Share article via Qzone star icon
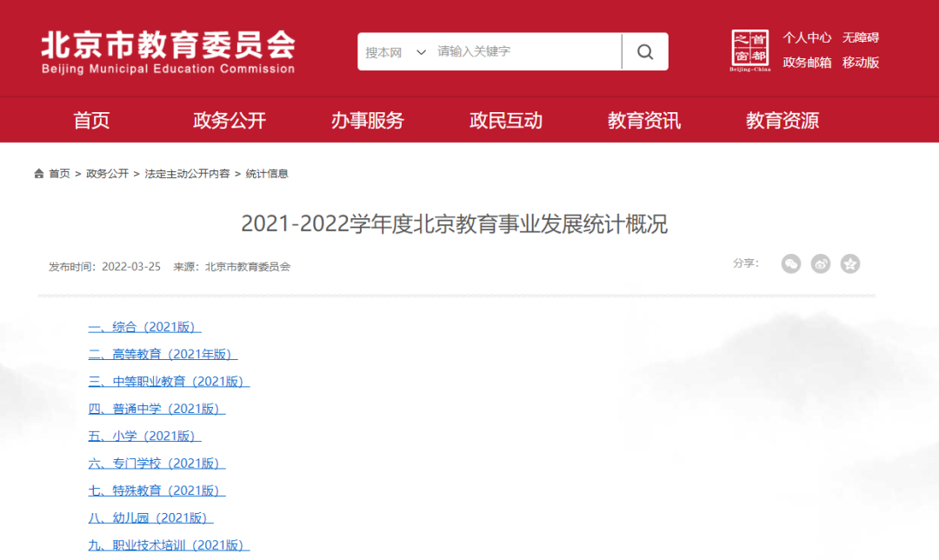 [x=850, y=263]
